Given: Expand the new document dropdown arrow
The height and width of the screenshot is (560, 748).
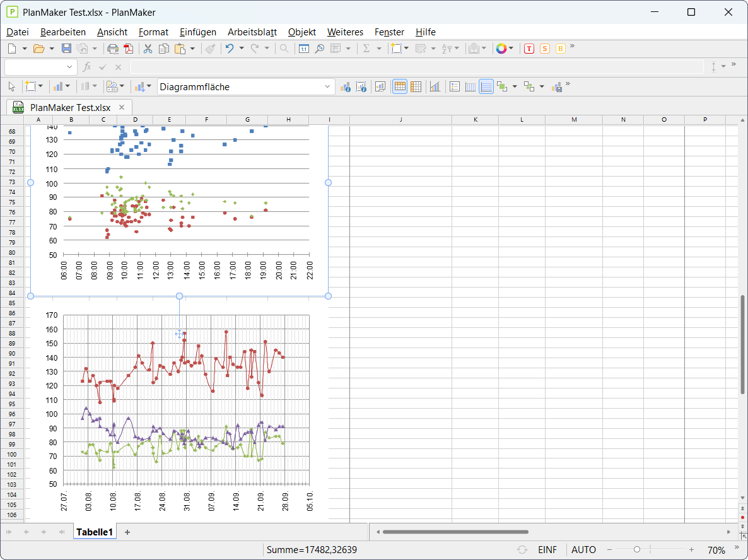Looking at the screenshot, I should tap(25, 49).
